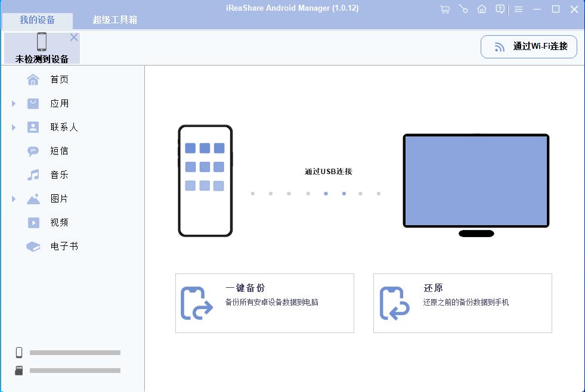This screenshot has height=392, width=585.
Task: Click the 通过Wi-Fi连接 button
Action: tap(528, 46)
